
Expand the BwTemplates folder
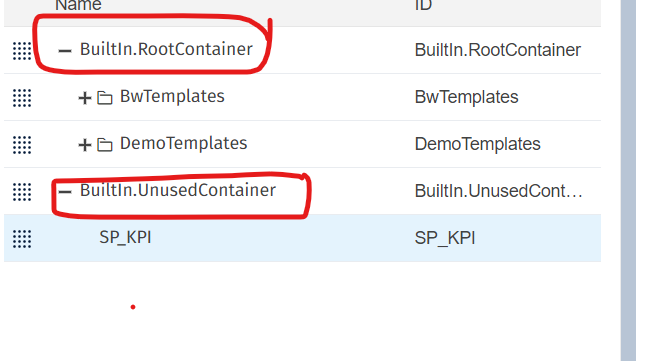pyautogui.click(x=85, y=98)
